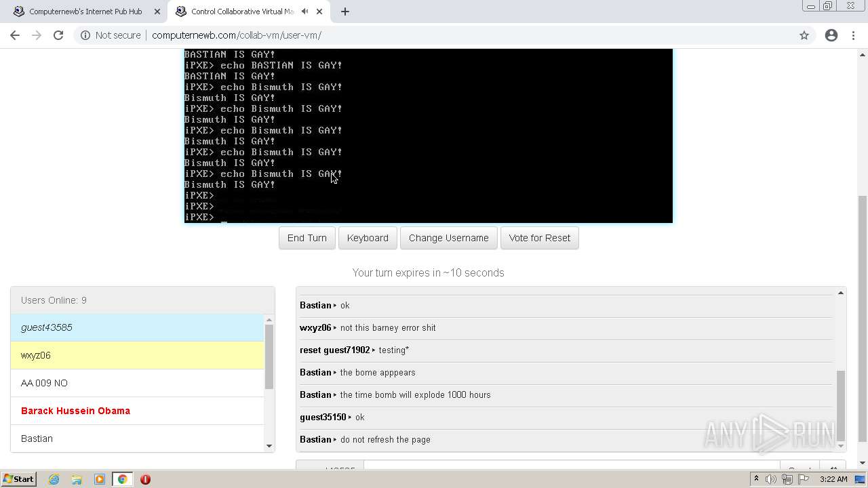
Task: Select user AA 009 NO in list
Action: 137,383
